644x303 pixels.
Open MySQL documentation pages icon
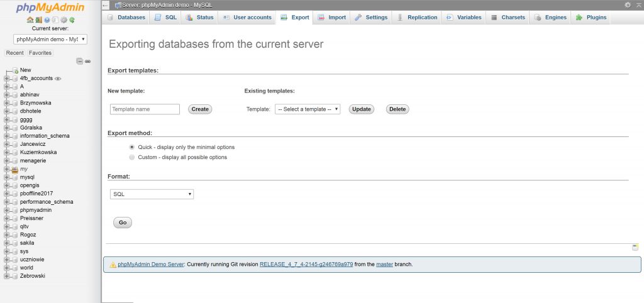pyautogui.click(x=55, y=19)
